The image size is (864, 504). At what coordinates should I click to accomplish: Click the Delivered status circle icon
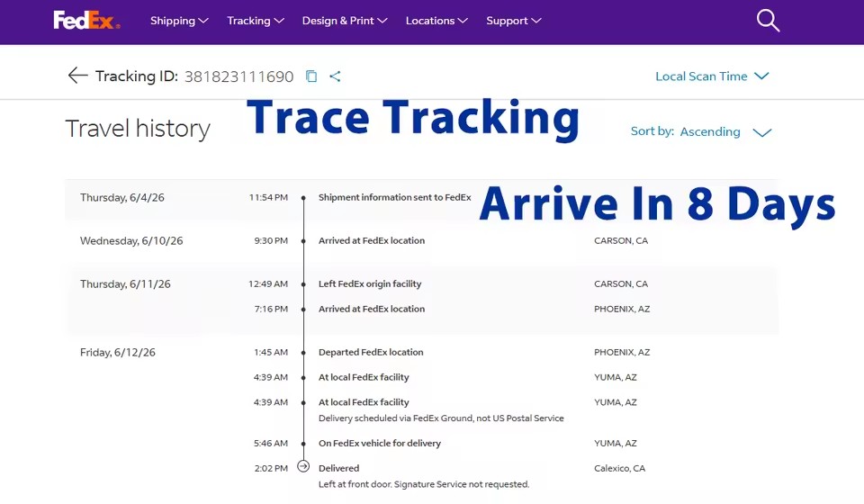click(303, 466)
